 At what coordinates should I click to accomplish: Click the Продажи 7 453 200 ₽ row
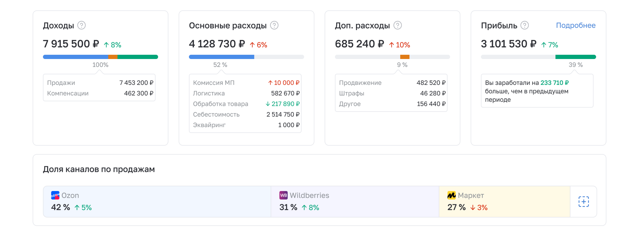pyautogui.click(x=100, y=83)
